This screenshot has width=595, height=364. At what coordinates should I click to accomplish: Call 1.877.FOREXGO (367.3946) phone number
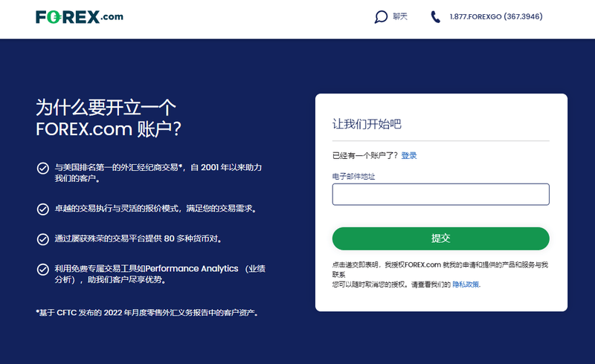(496, 16)
